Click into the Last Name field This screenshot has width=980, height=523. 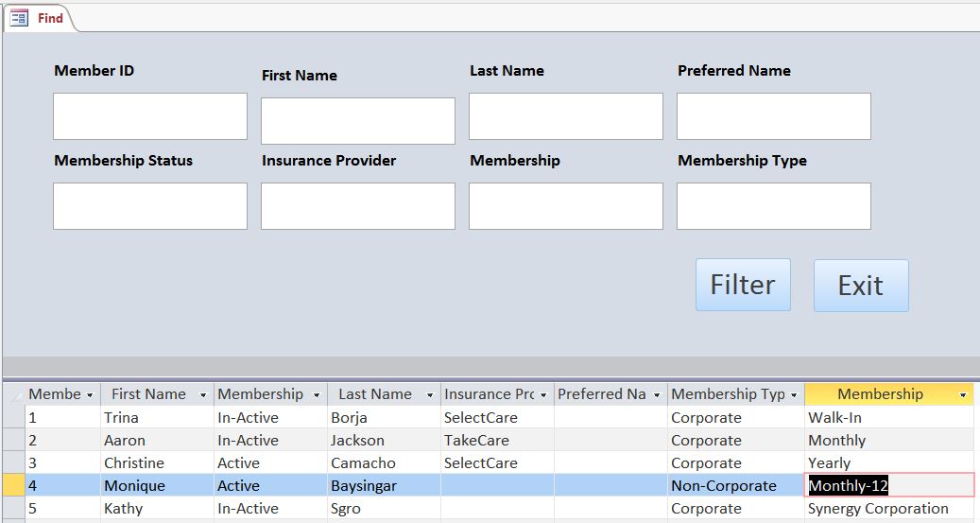(x=566, y=116)
